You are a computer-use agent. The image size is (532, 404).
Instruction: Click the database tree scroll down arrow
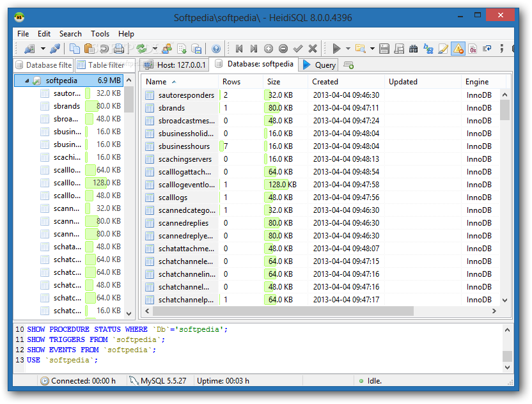pyautogui.click(x=129, y=314)
